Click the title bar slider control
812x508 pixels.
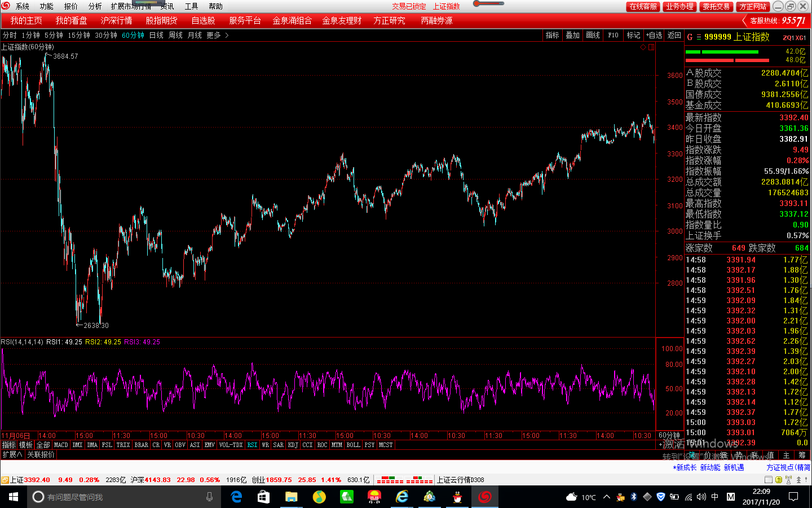point(488,3)
